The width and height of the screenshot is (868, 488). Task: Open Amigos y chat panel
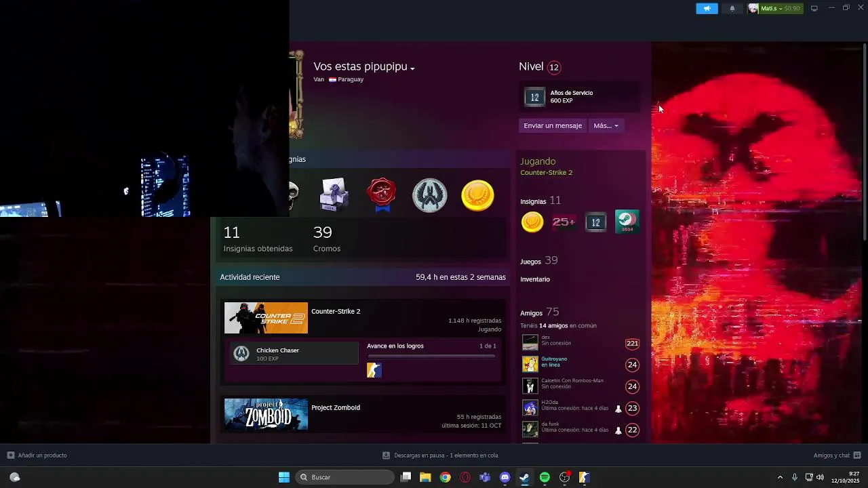837,455
